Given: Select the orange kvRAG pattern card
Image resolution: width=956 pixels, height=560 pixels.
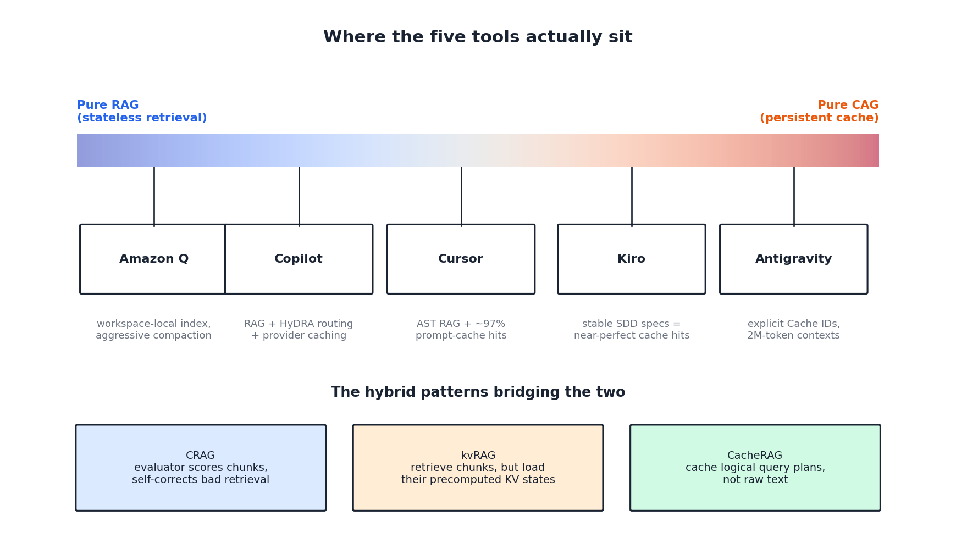Looking at the screenshot, I should click(478, 468).
